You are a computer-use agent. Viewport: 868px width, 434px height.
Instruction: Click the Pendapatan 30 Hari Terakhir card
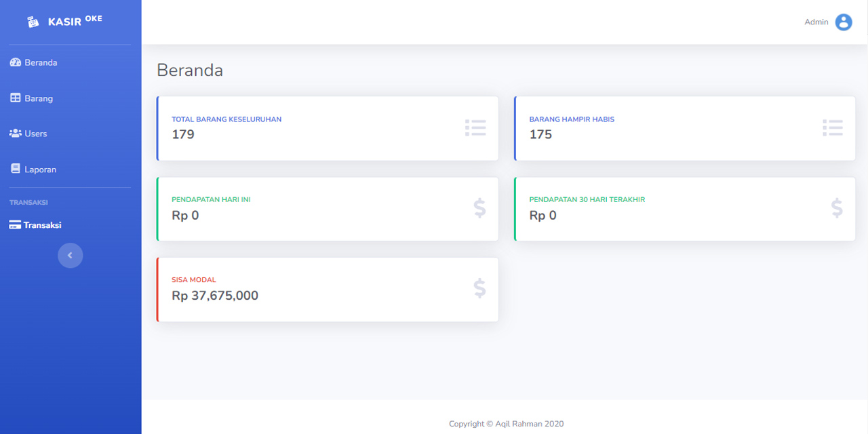(684, 209)
